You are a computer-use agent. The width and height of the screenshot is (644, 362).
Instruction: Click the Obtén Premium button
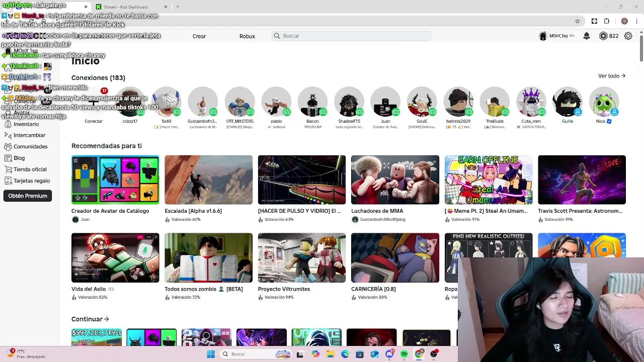tap(28, 196)
